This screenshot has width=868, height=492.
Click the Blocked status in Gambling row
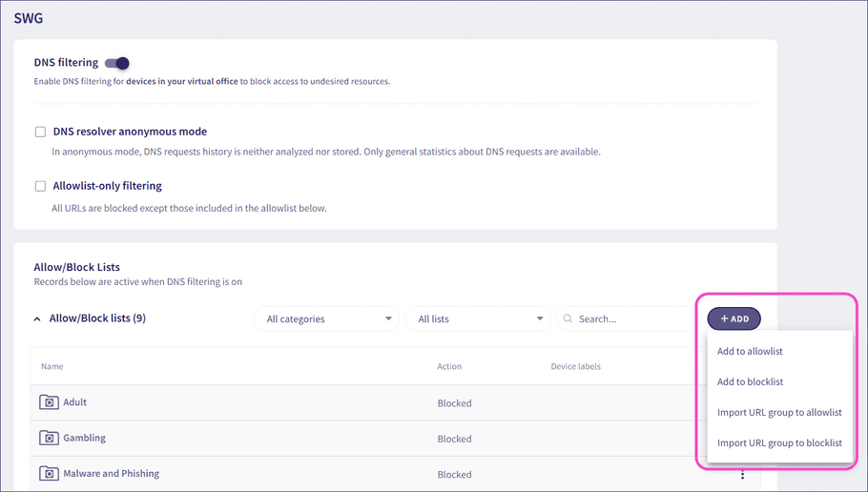point(454,439)
